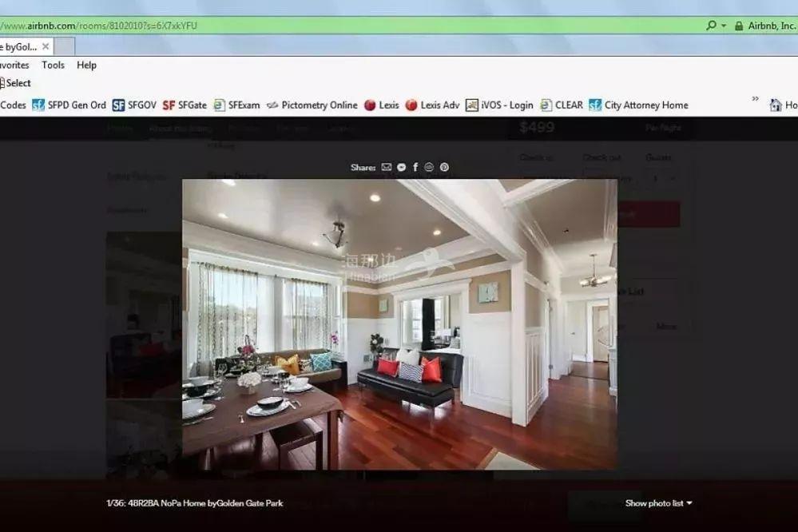Open the iVOS - Login favorite
Viewport: 798px width, 532px height.
pyautogui.click(x=499, y=105)
